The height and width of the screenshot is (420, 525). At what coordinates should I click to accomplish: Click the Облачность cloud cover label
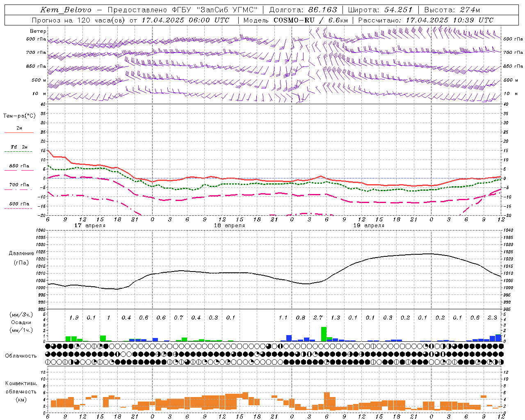click(x=21, y=356)
